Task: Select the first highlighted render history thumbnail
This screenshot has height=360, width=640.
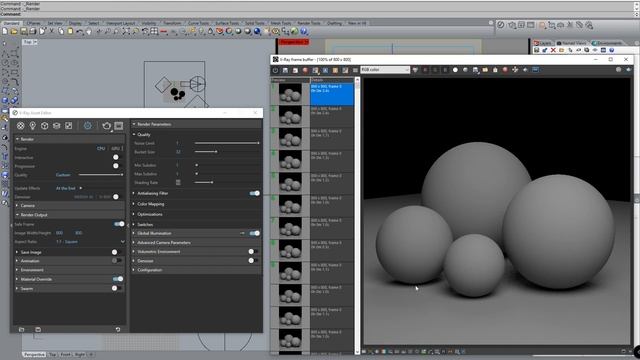Action: tap(290, 94)
